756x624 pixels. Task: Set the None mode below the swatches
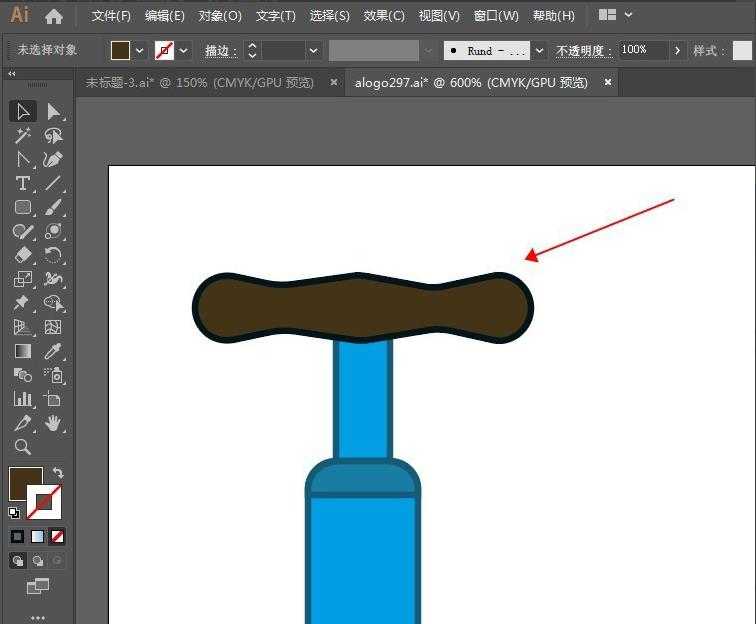[57, 536]
